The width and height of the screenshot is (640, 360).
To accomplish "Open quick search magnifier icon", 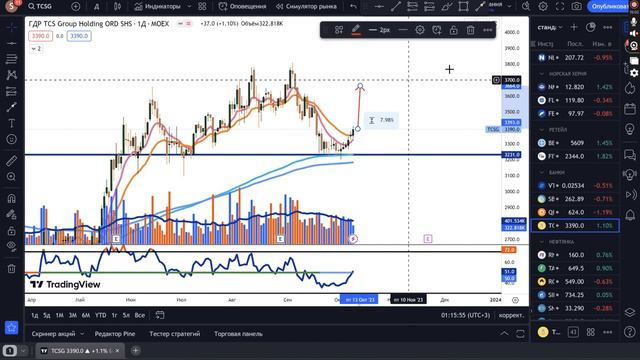I will click(x=526, y=7).
